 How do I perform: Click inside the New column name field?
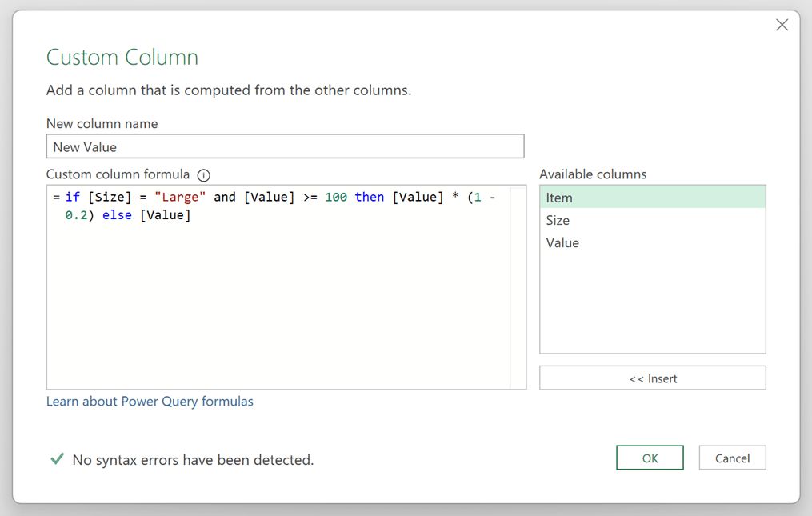[284, 146]
